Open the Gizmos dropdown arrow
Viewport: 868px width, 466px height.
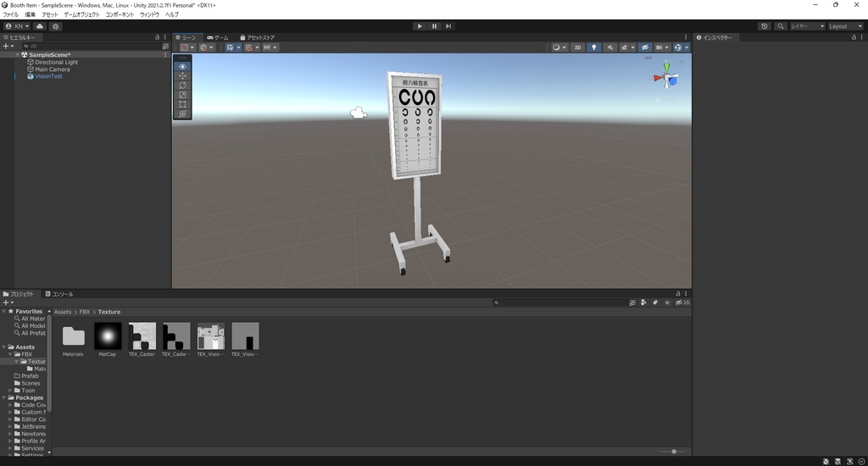point(687,47)
